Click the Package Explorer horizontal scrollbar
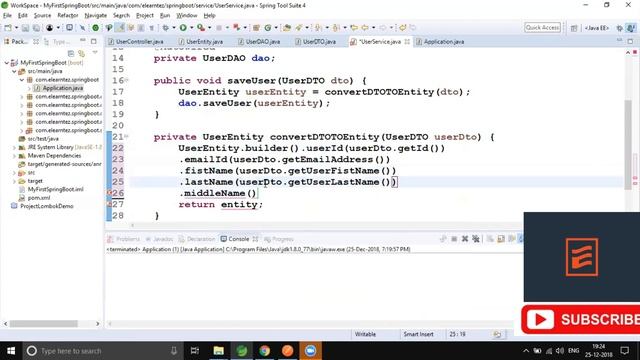This screenshot has height=360, width=640. point(44,324)
